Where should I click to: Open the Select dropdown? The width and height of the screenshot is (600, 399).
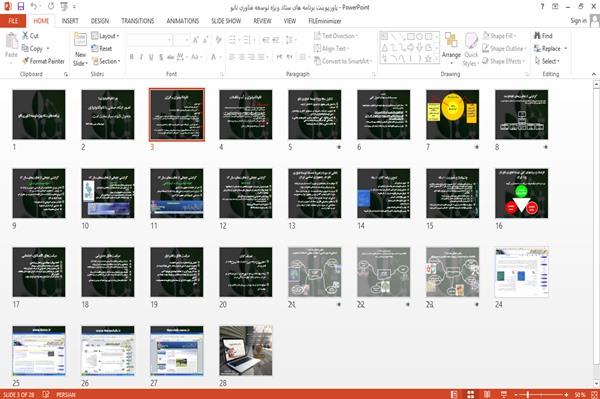point(547,61)
